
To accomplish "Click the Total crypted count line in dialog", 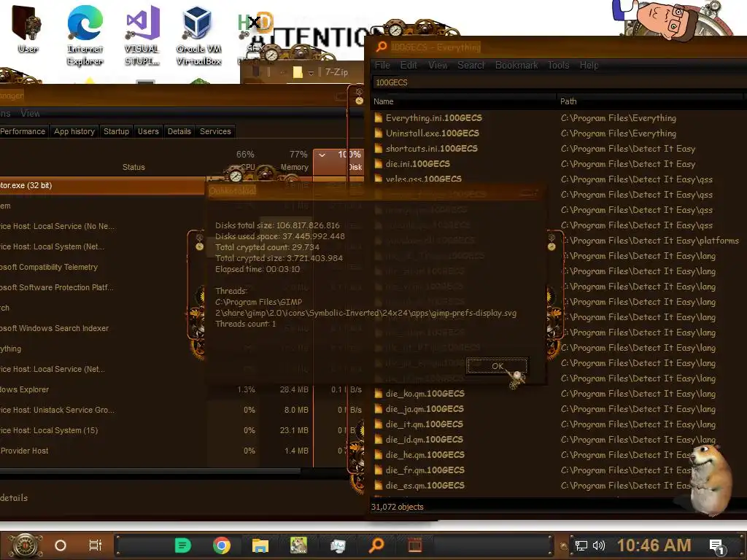I will coord(267,247).
